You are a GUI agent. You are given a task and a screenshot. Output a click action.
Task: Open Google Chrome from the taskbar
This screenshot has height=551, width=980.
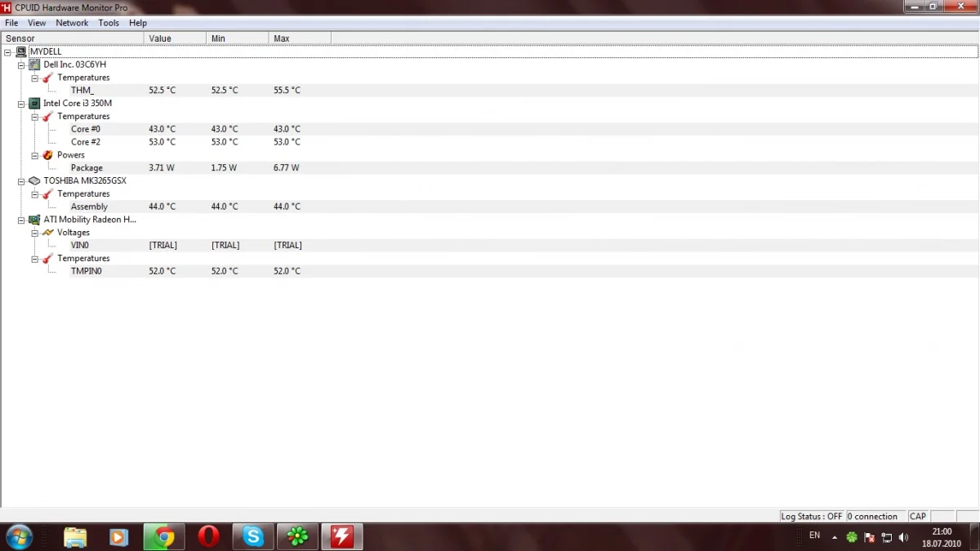(164, 536)
